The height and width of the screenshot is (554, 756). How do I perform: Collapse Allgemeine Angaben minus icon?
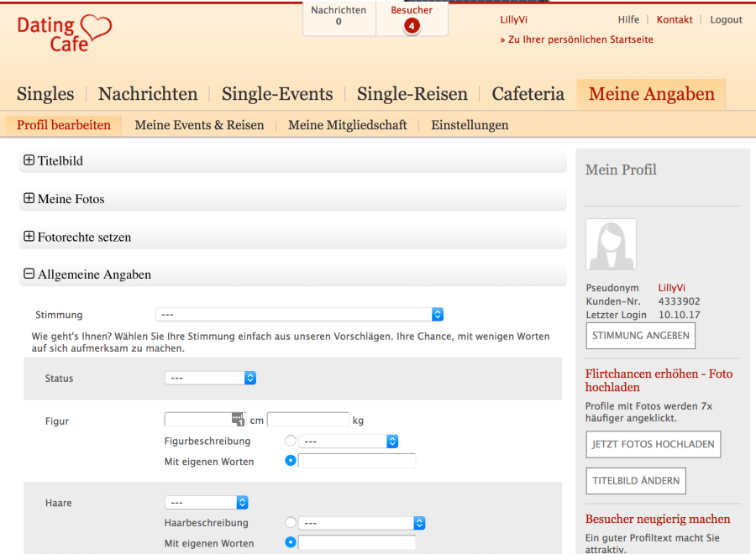tap(29, 274)
